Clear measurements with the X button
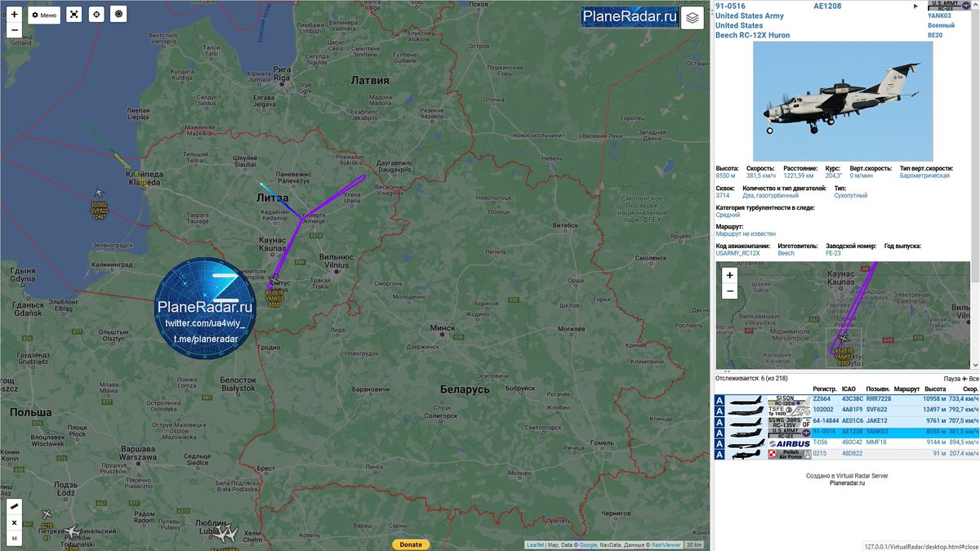980x551 pixels. (14, 522)
